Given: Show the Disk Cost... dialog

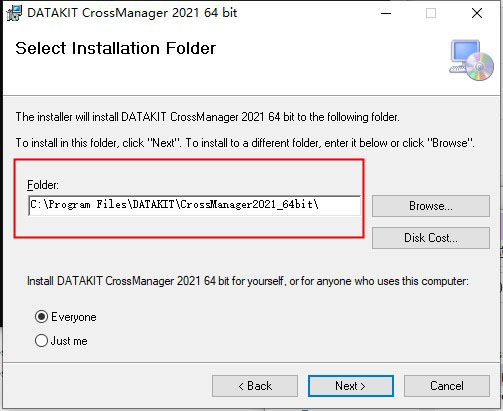Looking at the screenshot, I should (431, 238).
